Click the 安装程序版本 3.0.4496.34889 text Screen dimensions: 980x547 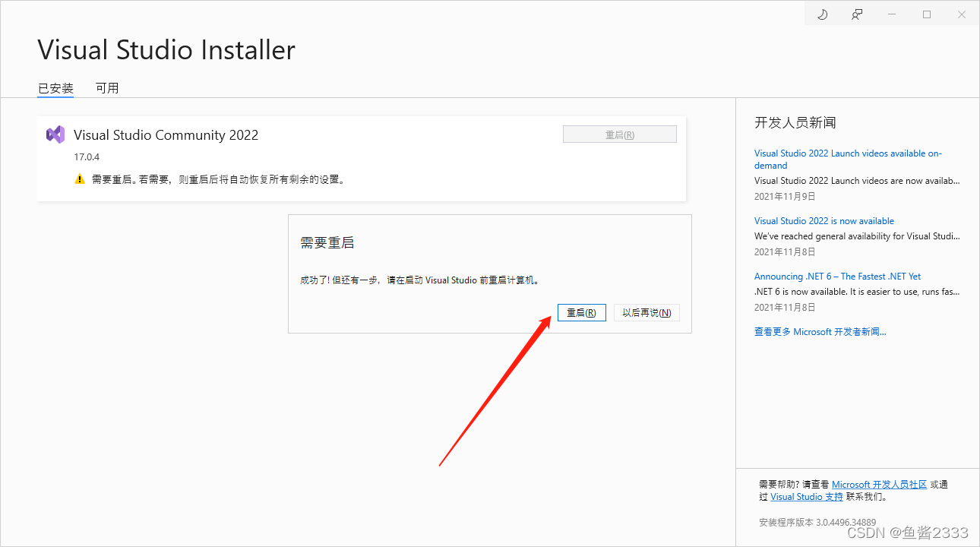pos(817,523)
